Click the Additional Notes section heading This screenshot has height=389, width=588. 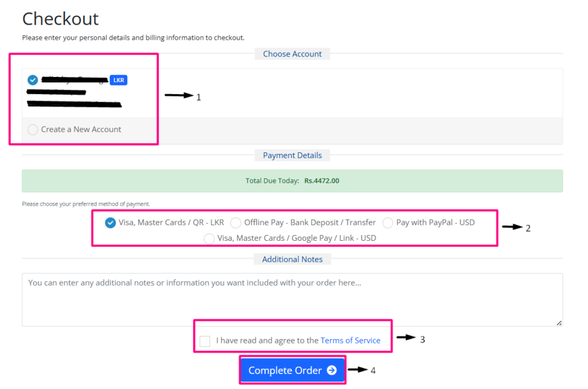coord(292,260)
